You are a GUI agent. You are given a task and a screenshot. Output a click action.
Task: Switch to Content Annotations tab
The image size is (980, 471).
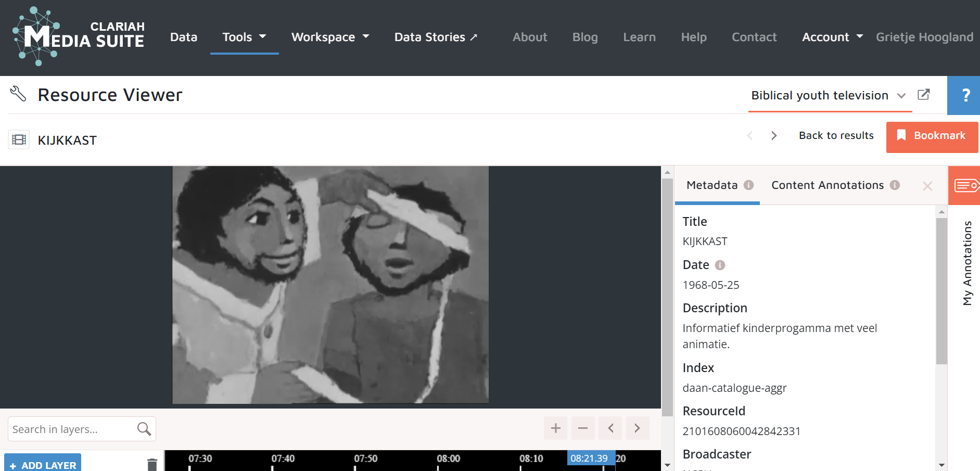(828, 185)
